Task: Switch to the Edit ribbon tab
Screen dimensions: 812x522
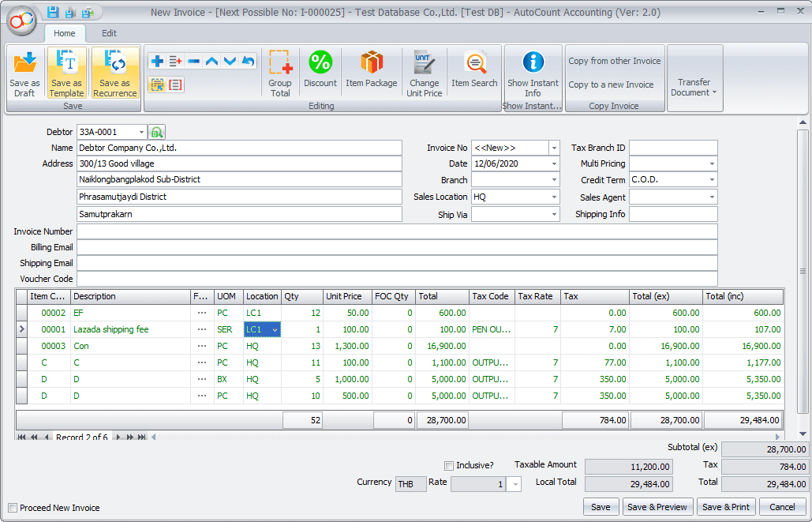Action: [109, 33]
